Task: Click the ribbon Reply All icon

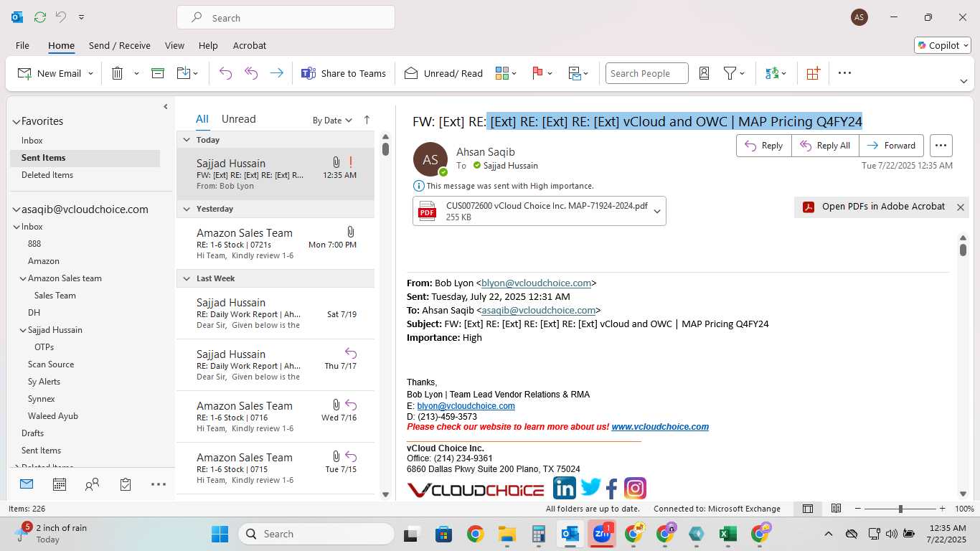Action: coord(251,73)
